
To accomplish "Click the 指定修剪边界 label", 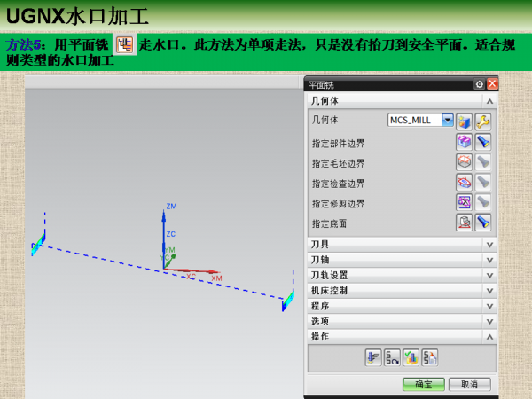I will 339,204.
